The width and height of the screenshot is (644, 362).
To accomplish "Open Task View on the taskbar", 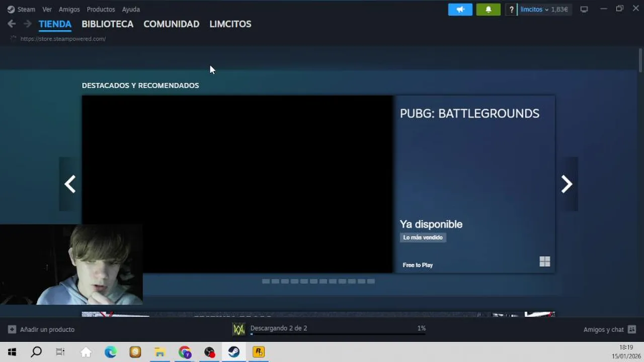I will (x=60, y=352).
